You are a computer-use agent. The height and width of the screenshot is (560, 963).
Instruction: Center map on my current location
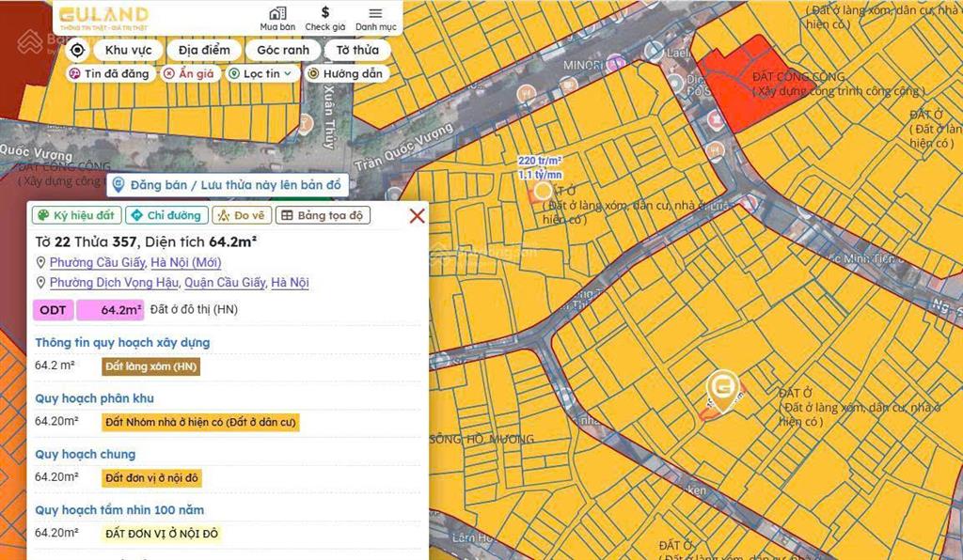pos(77,50)
